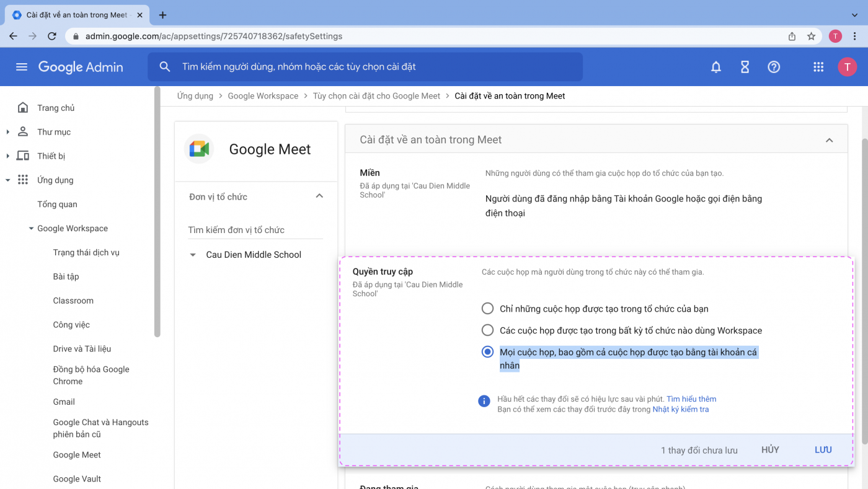The height and width of the screenshot is (489, 868).
Task: Collapse Cài đặt về an toàn trong Meet section
Action: (x=829, y=140)
